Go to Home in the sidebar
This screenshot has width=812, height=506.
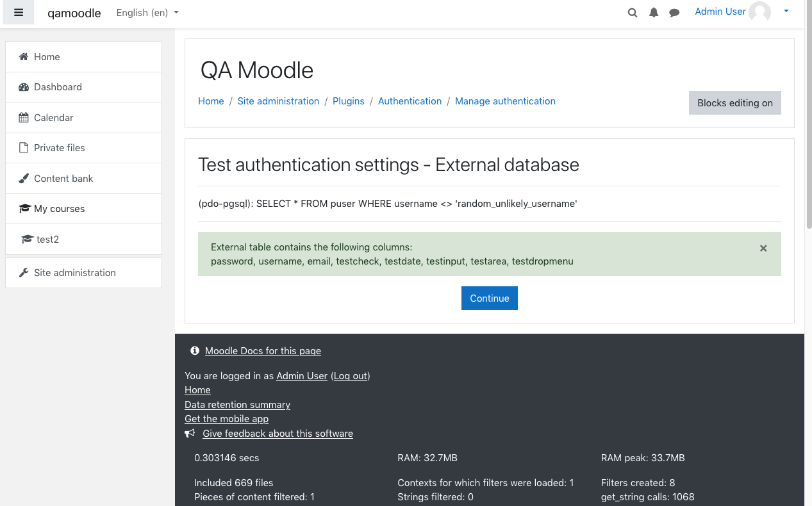tap(83, 56)
